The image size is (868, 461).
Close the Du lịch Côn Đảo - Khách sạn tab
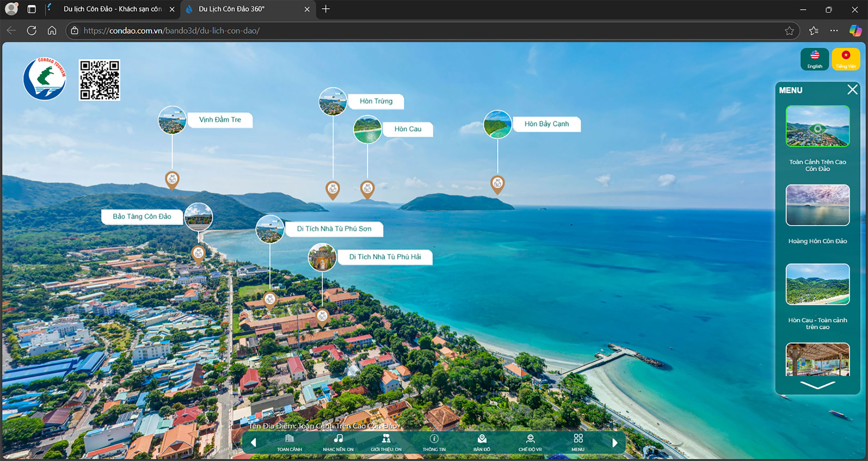click(x=172, y=9)
